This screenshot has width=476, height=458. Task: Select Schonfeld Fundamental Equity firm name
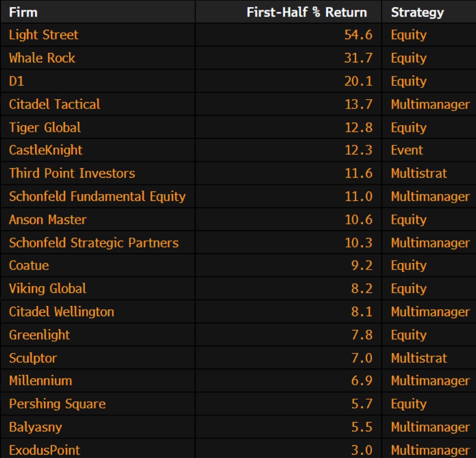(97, 196)
